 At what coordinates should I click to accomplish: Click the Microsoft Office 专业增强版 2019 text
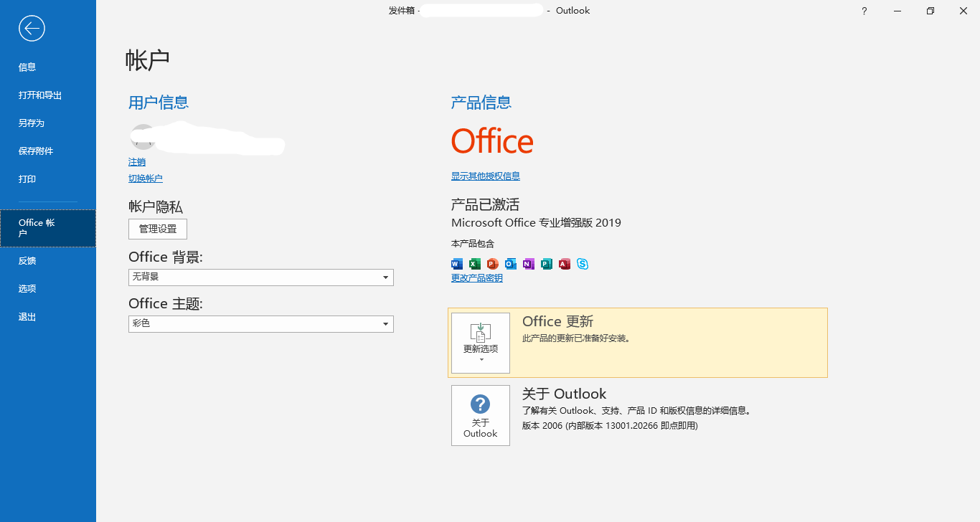[x=536, y=223]
